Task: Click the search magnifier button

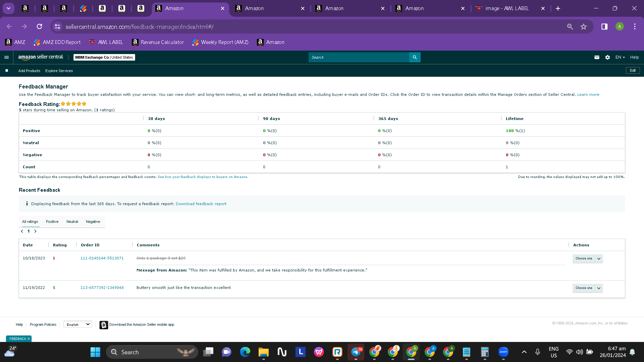Action: (415, 57)
